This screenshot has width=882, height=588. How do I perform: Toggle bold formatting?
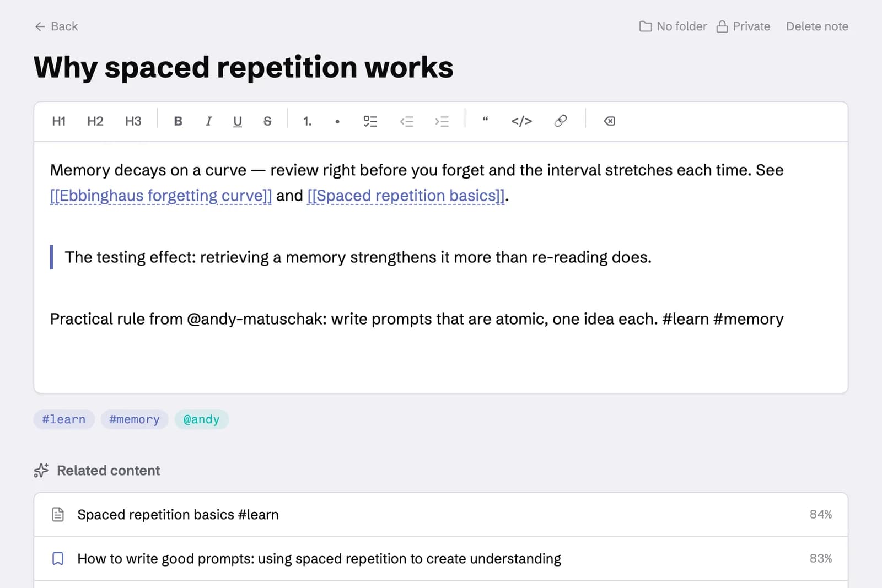coord(178,121)
